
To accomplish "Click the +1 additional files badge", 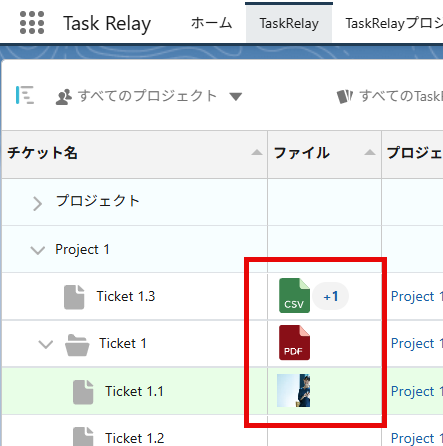I will 331,296.
